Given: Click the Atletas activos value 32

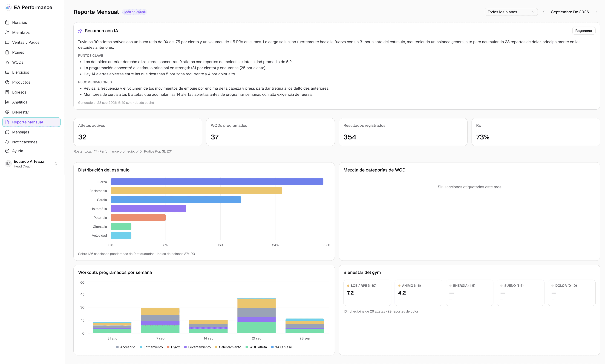Looking at the screenshot, I should tap(82, 137).
